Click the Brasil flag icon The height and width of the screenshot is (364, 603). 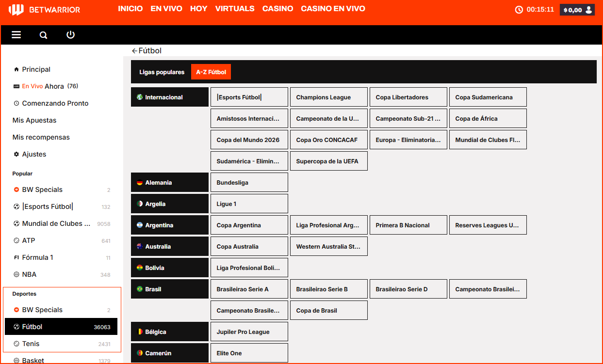140,289
